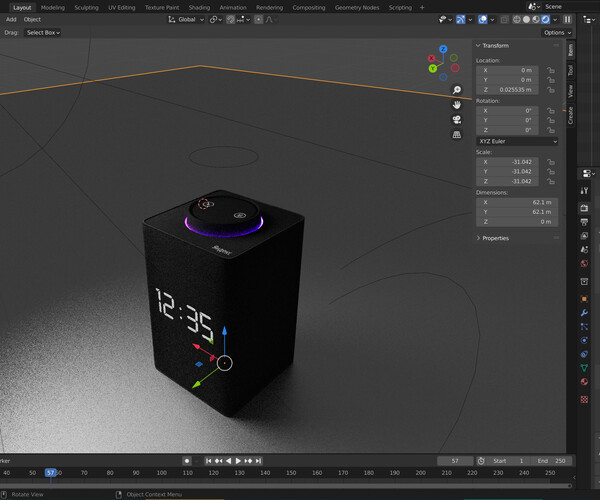600x500 pixels.
Task: Open the Material properties sphere icon
Action: [584, 381]
